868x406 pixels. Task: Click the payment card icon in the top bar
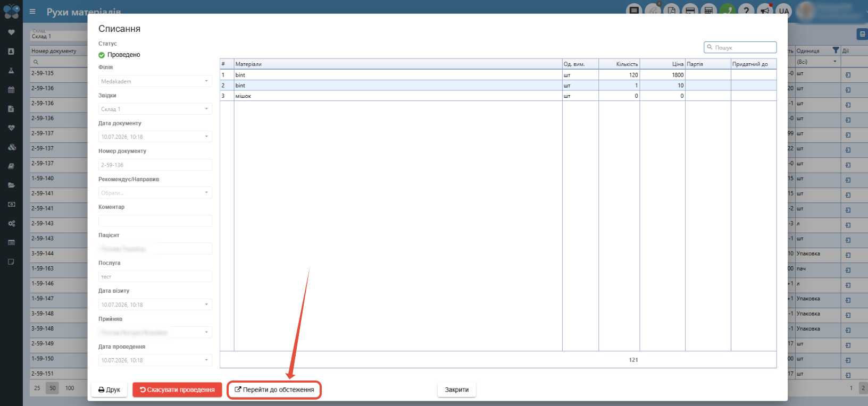(x=690, y=10)
